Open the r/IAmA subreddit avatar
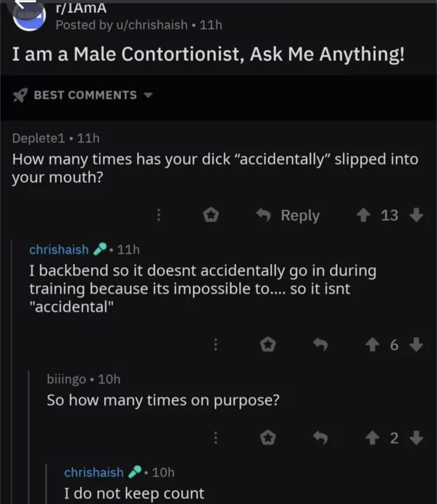 point(29,16)
